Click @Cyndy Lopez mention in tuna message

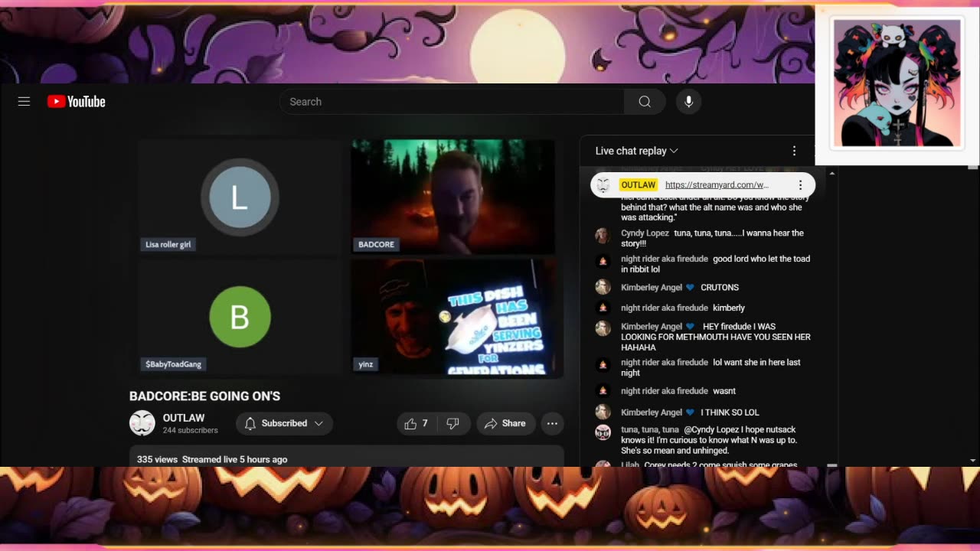coord(711,429)
